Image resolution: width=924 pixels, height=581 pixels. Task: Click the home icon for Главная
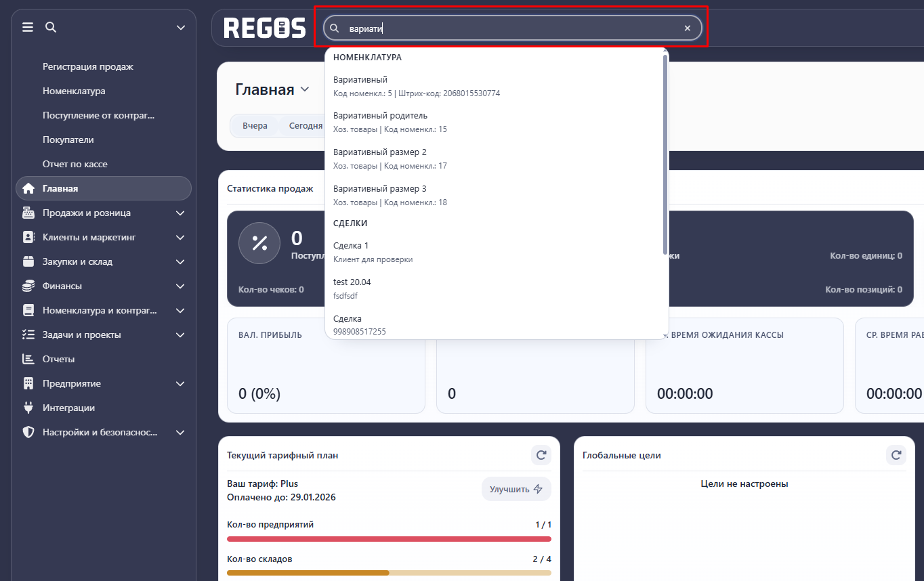point(28,188)
